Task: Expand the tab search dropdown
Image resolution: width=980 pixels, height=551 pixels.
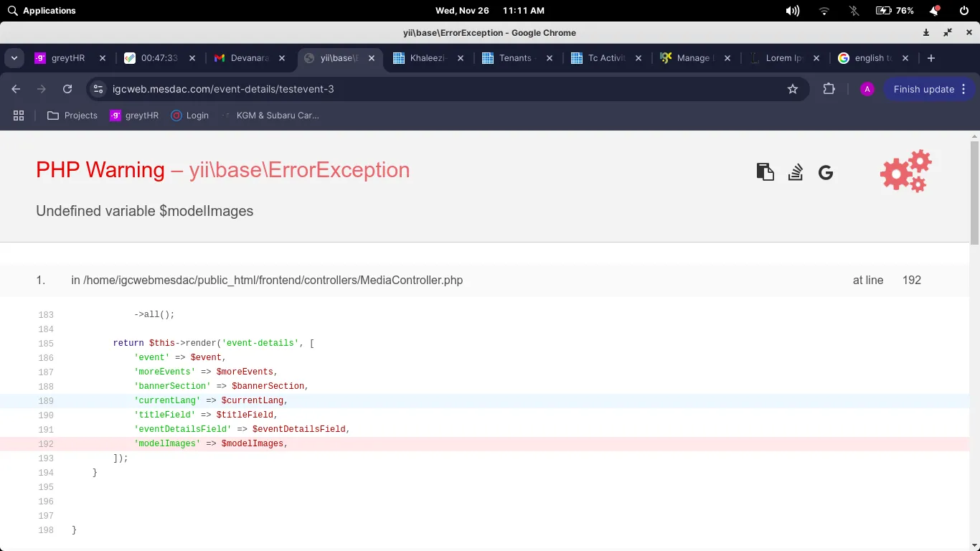Action: 14,58
